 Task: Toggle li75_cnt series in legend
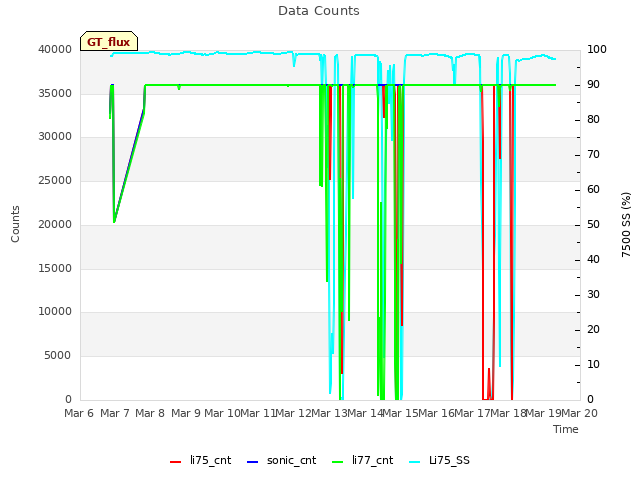coord(200,461)
